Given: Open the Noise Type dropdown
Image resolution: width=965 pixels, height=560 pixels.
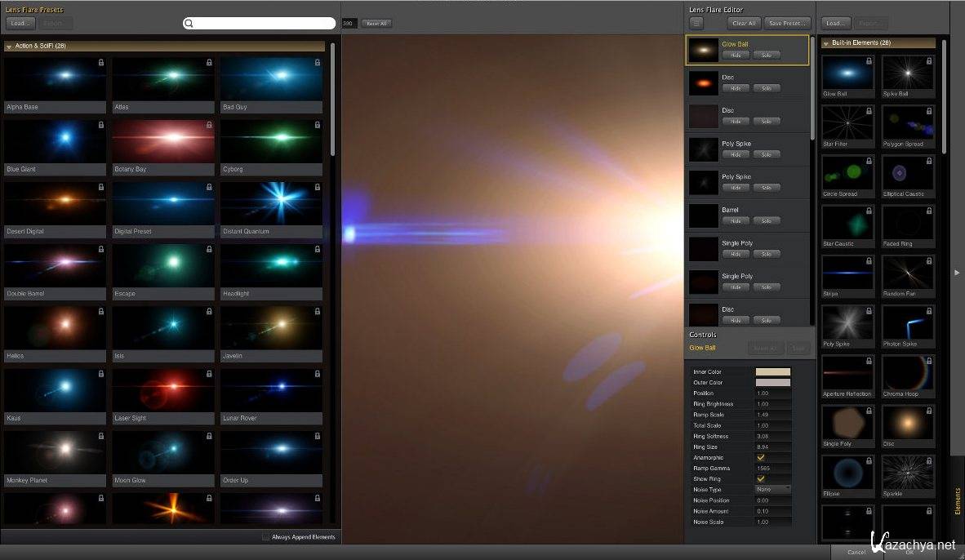Looking at the screenshot, I should point(772,490).
